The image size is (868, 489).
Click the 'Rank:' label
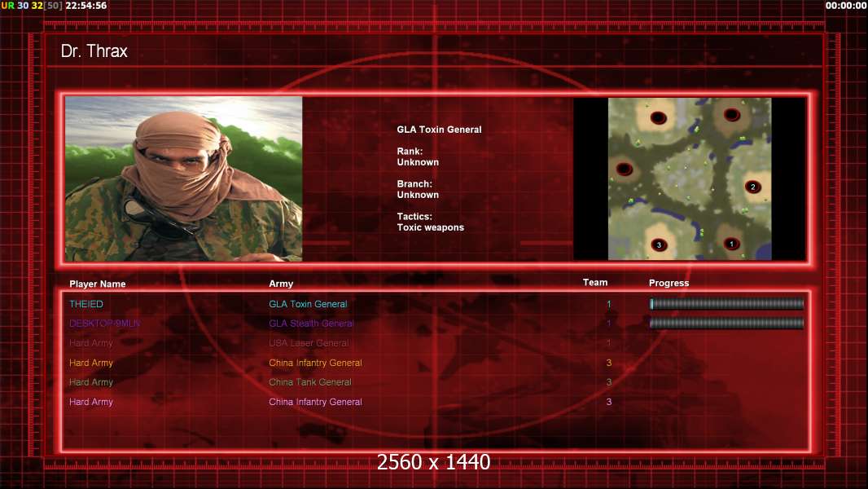coord(410,152)
